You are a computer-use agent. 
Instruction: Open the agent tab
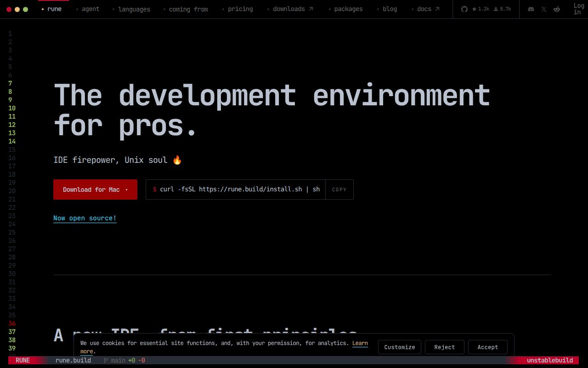pos(88,9)
